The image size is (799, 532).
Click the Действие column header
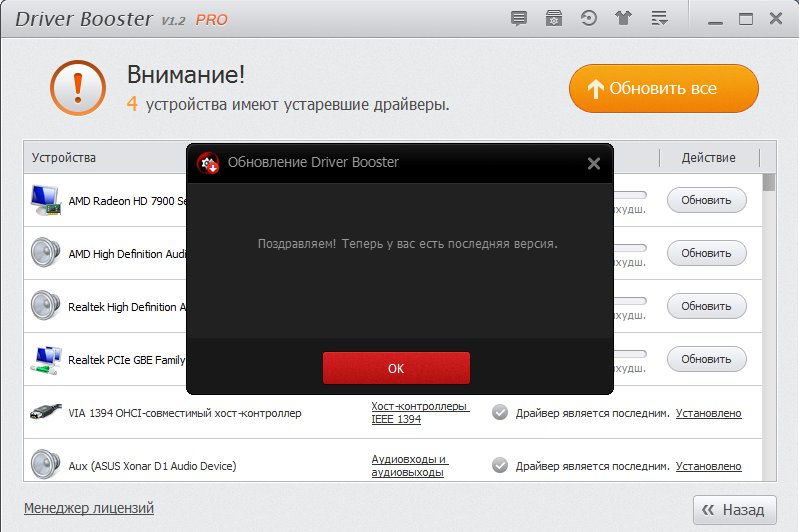[x=708, y=157]
